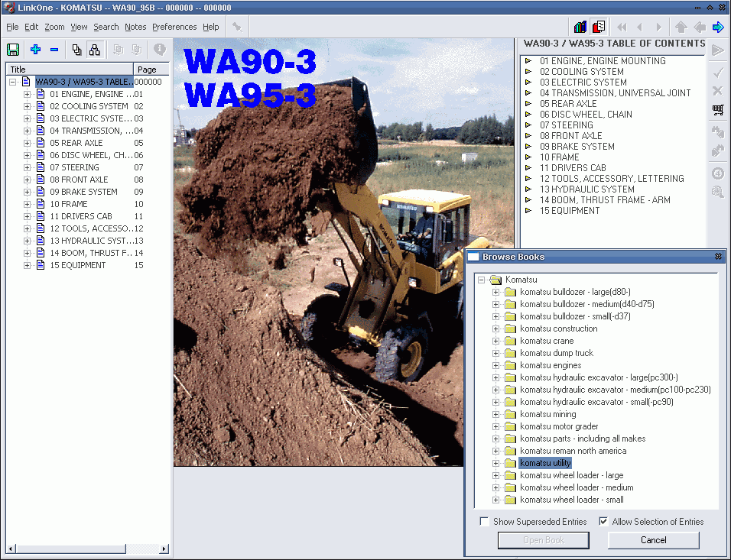Click the grey X icon in side toolbar
This screenshot has height=560, width=731.
tap(718, 90)
